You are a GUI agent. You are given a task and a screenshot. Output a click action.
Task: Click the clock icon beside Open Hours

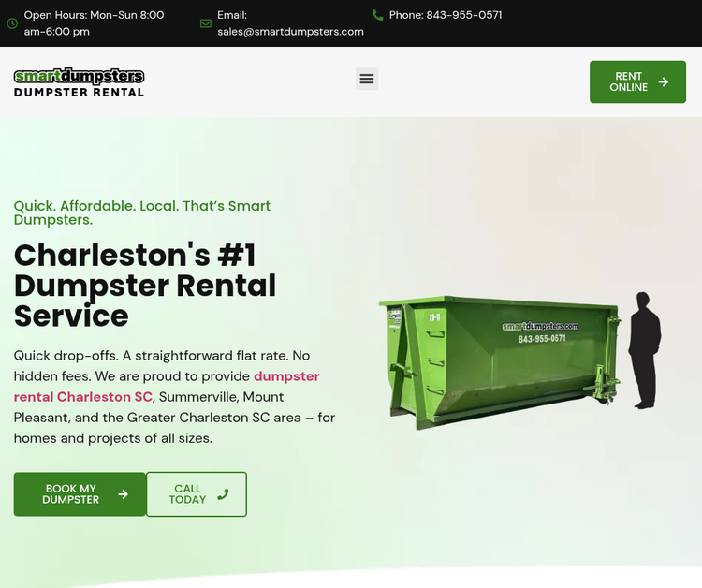[12, 23]
